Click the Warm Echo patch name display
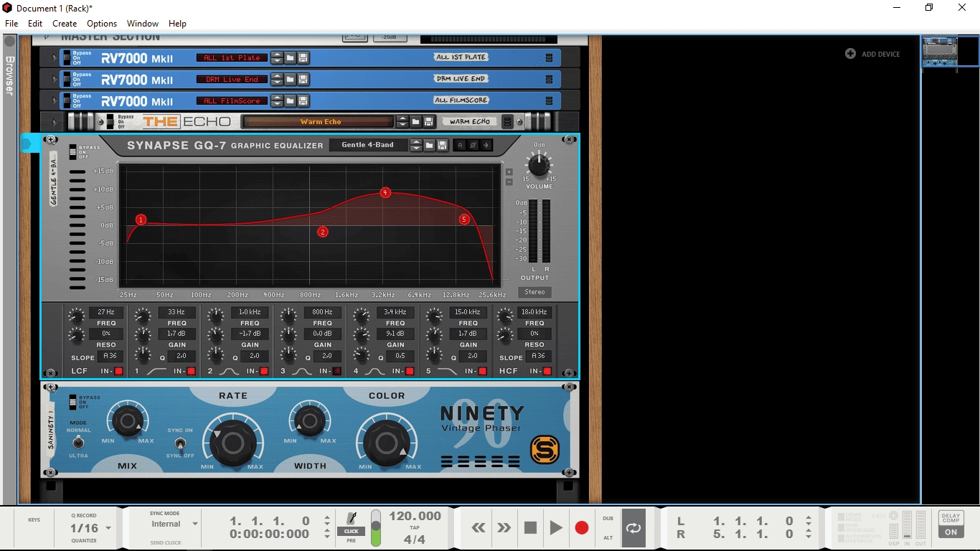This screenshot has width=980, height=551. point(320,122)
